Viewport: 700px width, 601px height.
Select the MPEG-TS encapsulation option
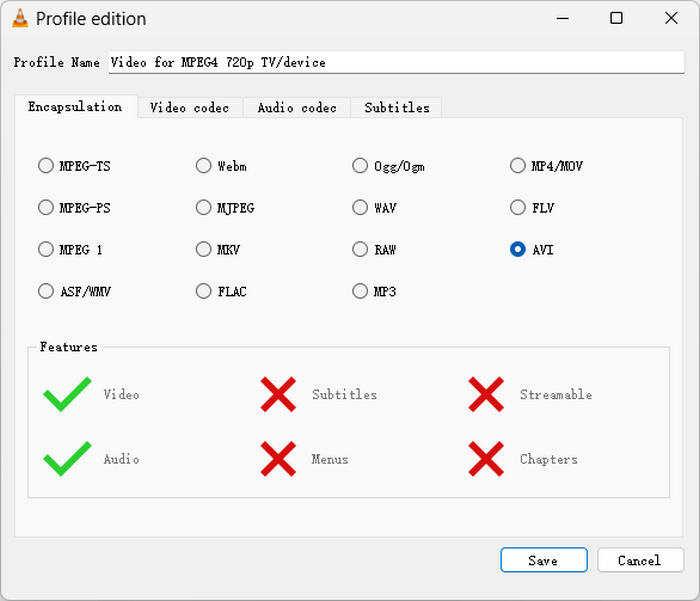74,166
